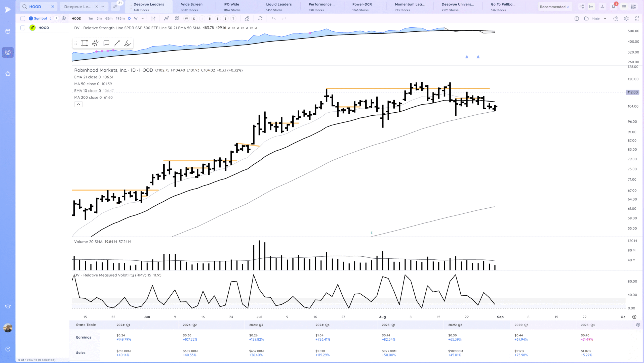644x363 pixels.
Task: Clear the HOOD search with the X
Action: coord(53,7)
